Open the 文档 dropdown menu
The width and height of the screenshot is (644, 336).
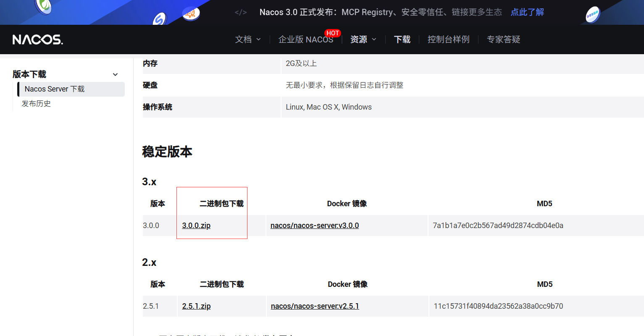coord(248,39)
